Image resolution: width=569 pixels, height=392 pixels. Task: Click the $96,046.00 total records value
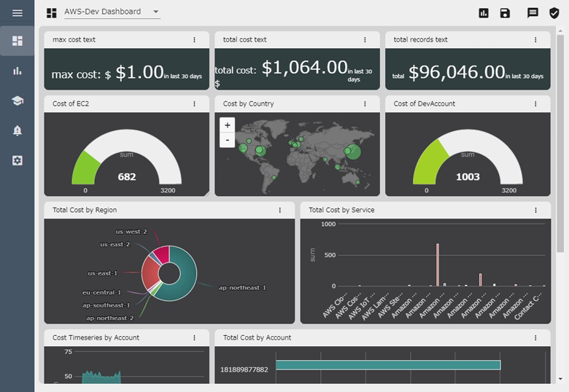(x=457, y=72)
